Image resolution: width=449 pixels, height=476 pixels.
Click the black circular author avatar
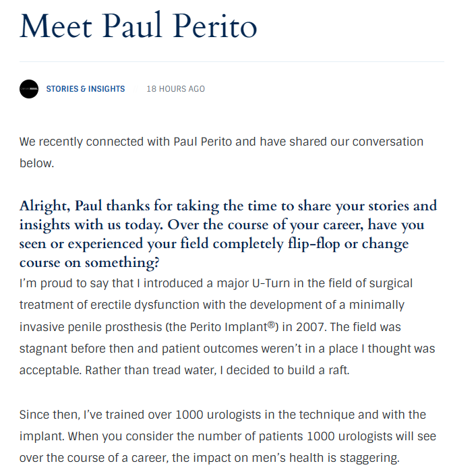29,89
